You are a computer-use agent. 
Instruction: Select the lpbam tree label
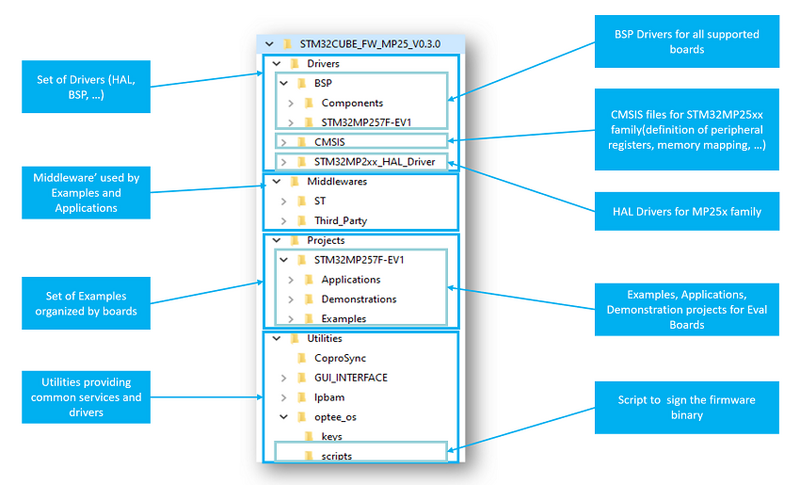click(329, 398)
